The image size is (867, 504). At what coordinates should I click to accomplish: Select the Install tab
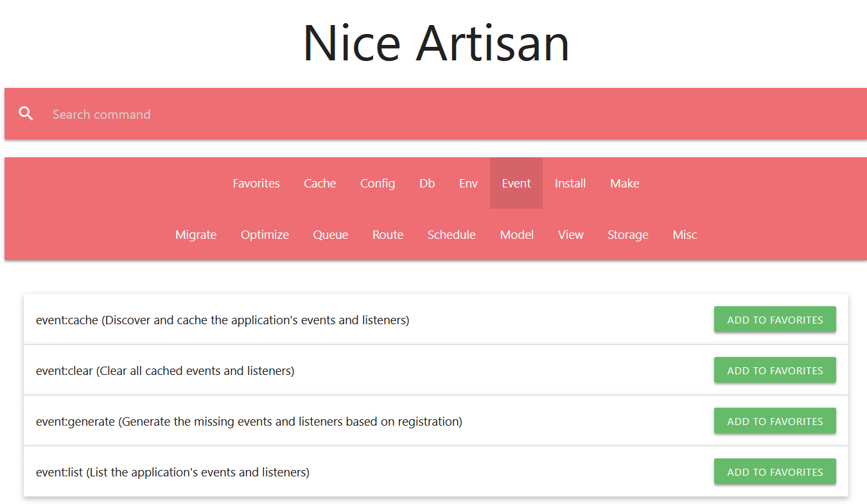(x=570, y=184)
